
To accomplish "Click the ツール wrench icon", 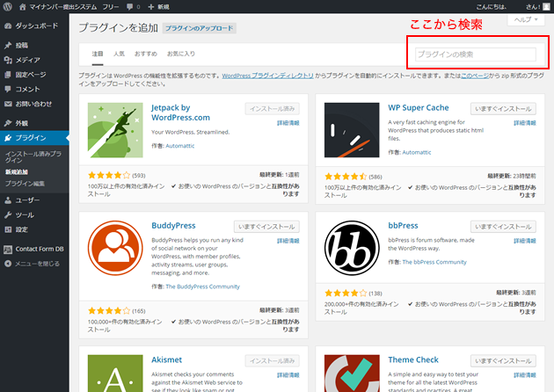I will pos(8,214).
